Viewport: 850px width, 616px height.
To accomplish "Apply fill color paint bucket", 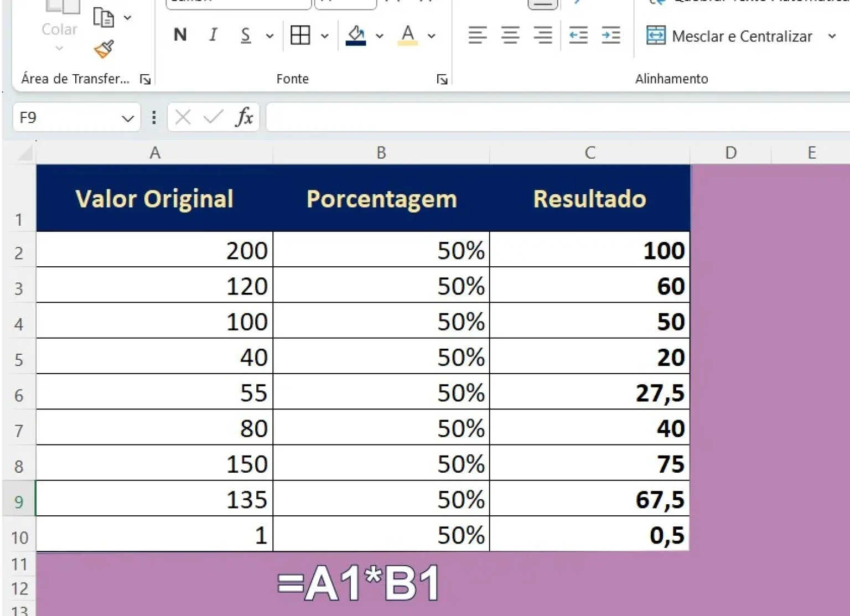I will click(356, 35).
